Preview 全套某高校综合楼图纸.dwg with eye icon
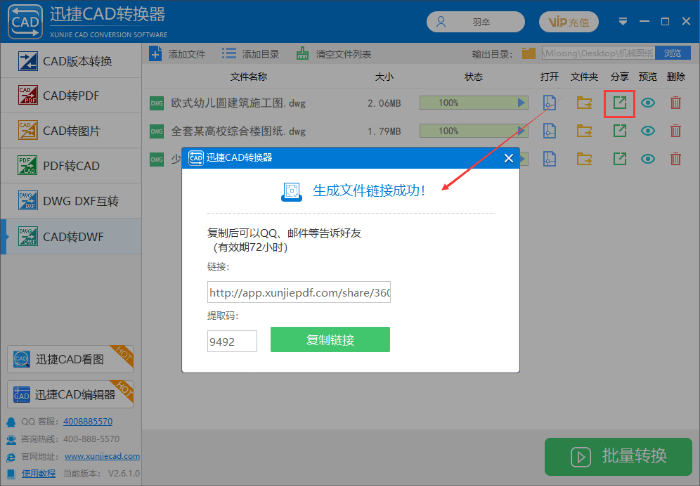The width and height of the screenshot is (700, 486). (x=648, y=131)
